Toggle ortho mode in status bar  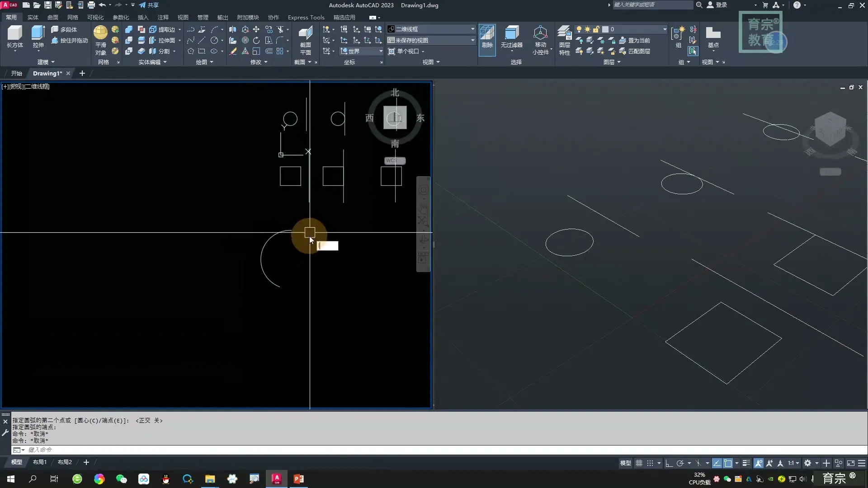pos(669,463)
